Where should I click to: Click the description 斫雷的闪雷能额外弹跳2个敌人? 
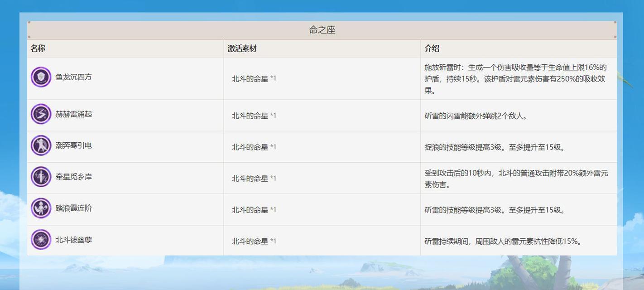tap(476, 116)
